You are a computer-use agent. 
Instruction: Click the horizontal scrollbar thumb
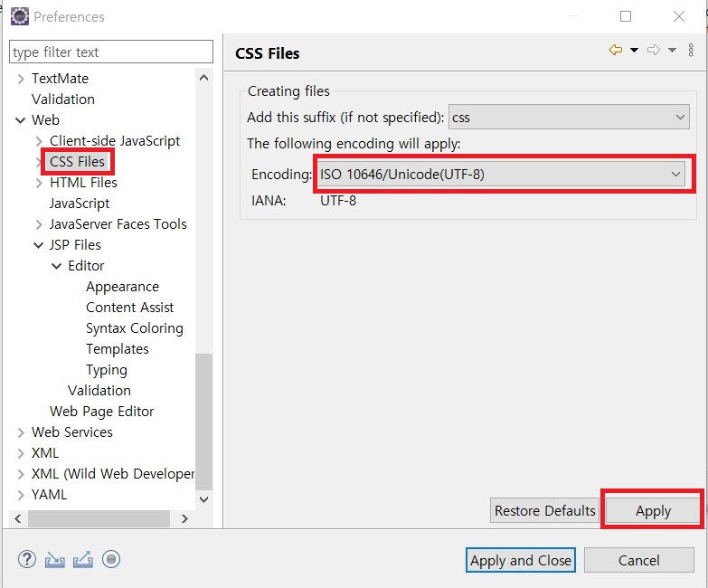click(x=99, y=519)
